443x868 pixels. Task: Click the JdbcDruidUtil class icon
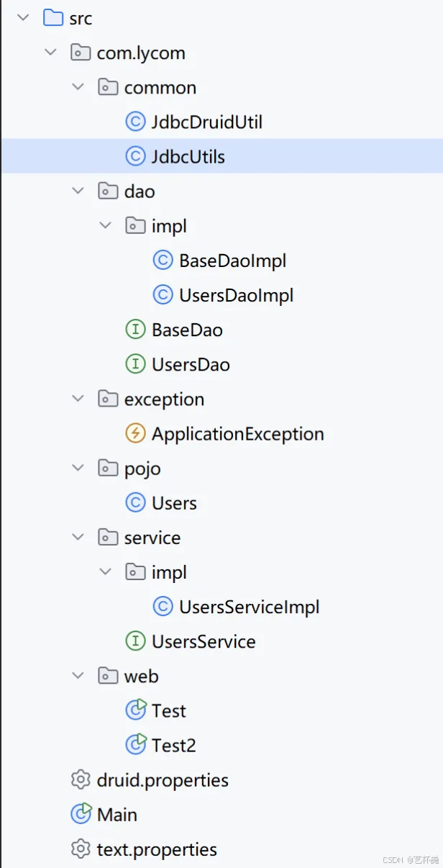pyautogui.click(x=135, y=122)
